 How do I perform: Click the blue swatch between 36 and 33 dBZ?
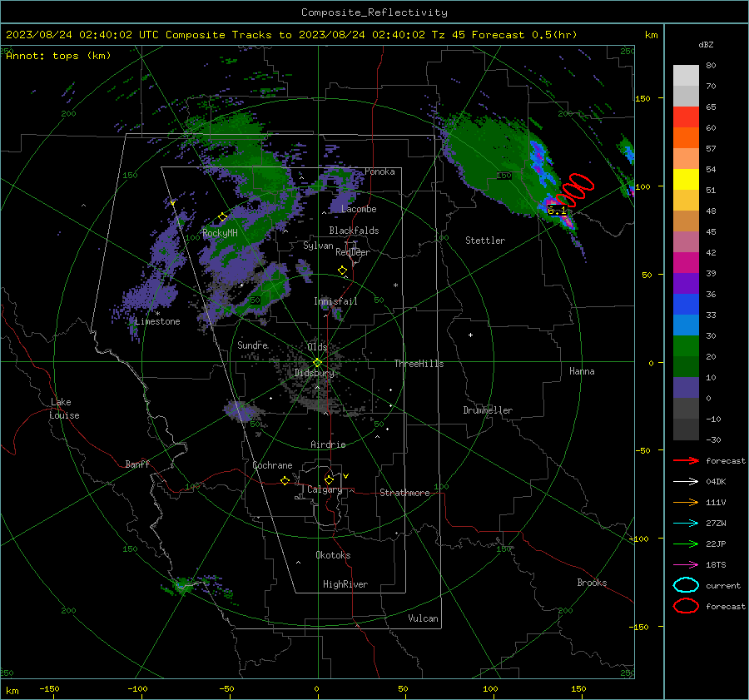coord(686,304)
